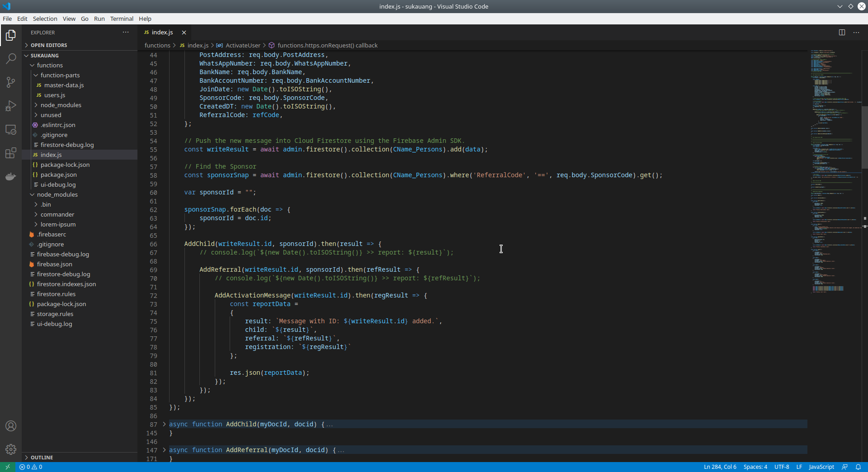Unfold AddChild function at line 87
The height and width of the screenshot is (472, 868).
coord(164,424)
